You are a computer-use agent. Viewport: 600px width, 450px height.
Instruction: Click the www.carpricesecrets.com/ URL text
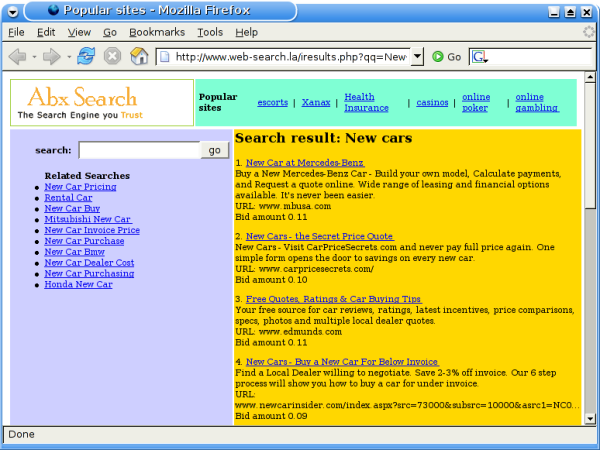coord(316,269)
